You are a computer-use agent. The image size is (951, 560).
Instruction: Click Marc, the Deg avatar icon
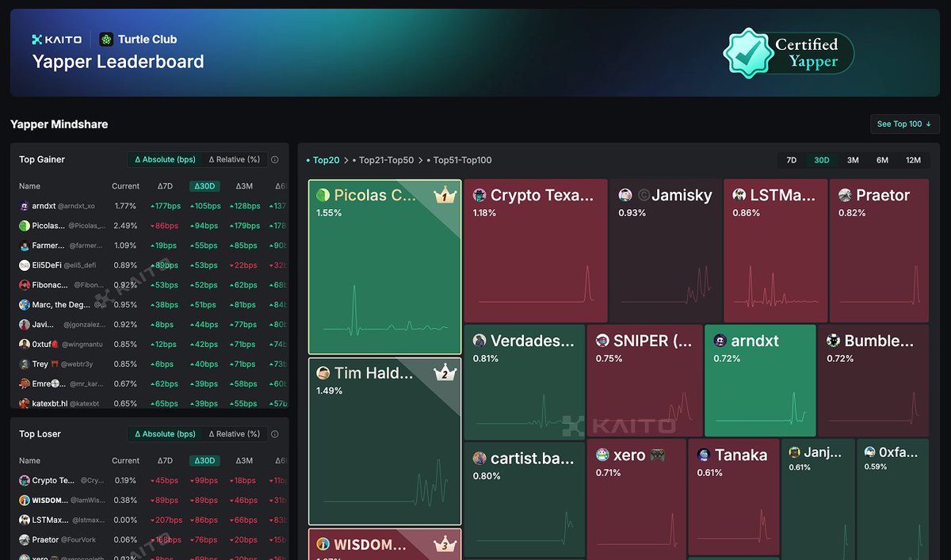25,305
